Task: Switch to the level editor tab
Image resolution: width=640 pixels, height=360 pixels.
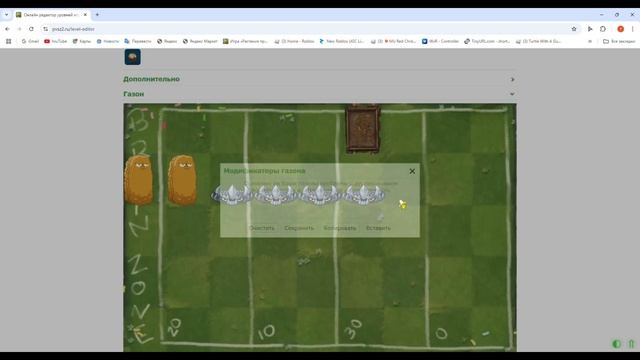Action: tap(51, 15)
